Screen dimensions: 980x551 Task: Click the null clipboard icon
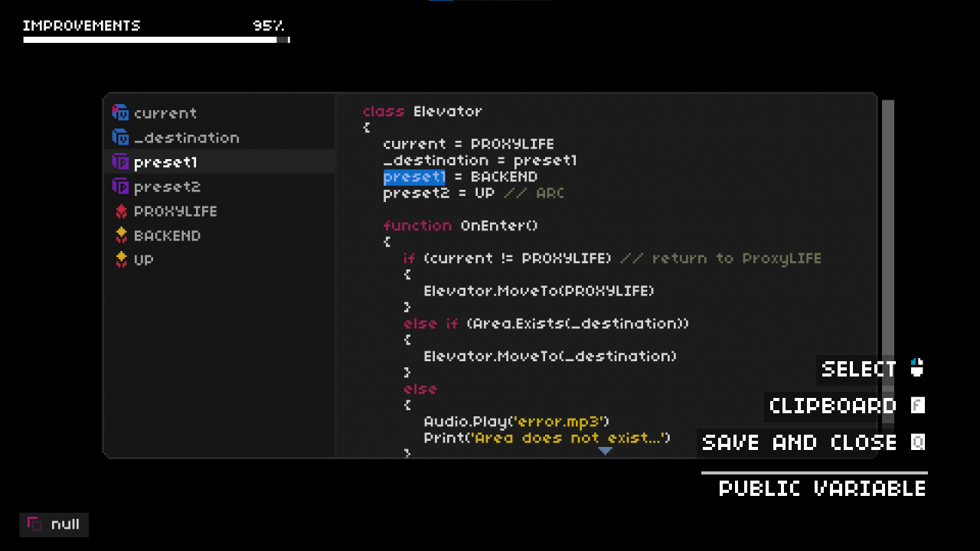tap(34, 524)
